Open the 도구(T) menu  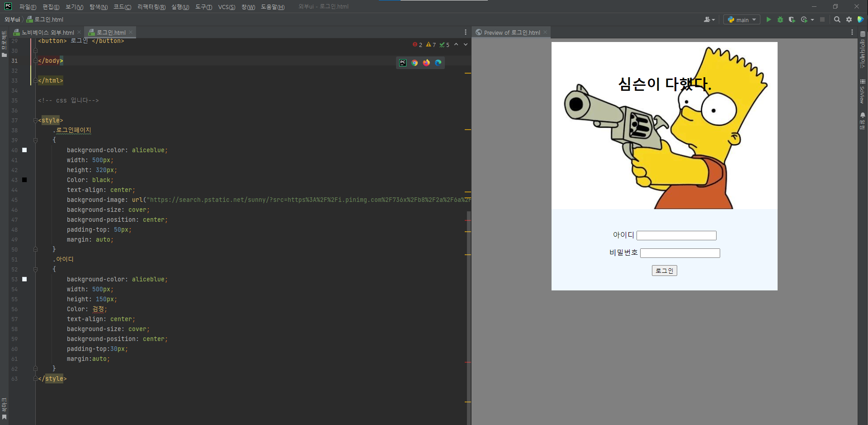coord(203,7)
